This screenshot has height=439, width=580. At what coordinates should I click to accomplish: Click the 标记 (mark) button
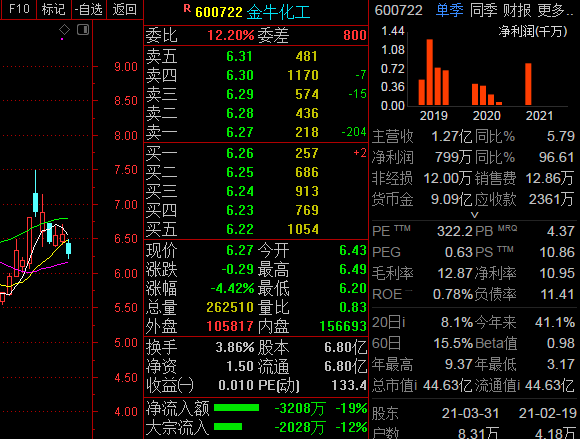53,9
